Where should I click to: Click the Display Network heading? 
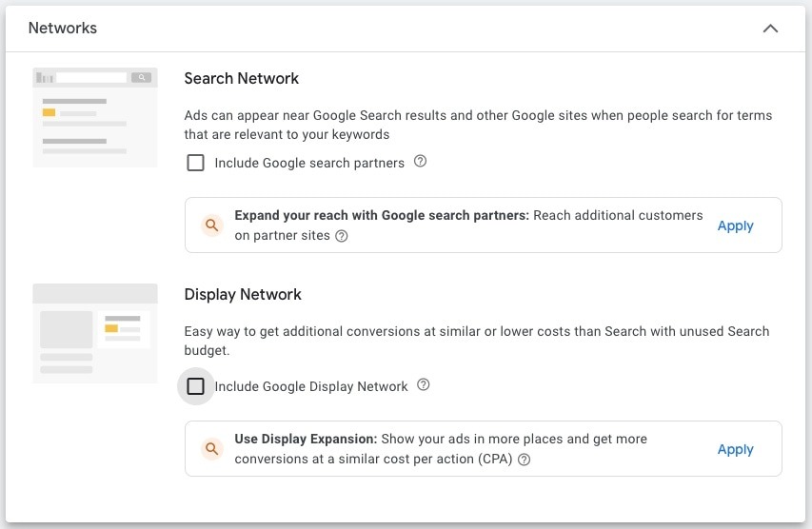243,295
